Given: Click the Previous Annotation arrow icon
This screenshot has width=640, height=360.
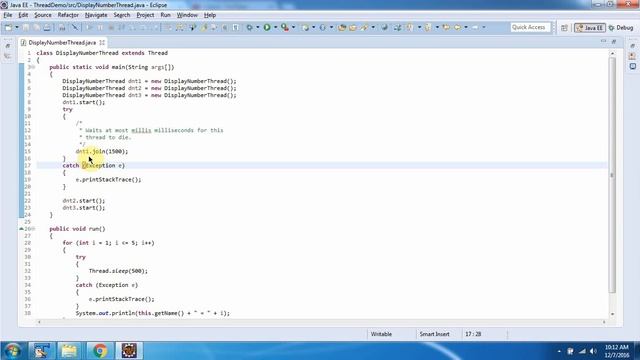Looking at the screenshot, I should (427, 27).
